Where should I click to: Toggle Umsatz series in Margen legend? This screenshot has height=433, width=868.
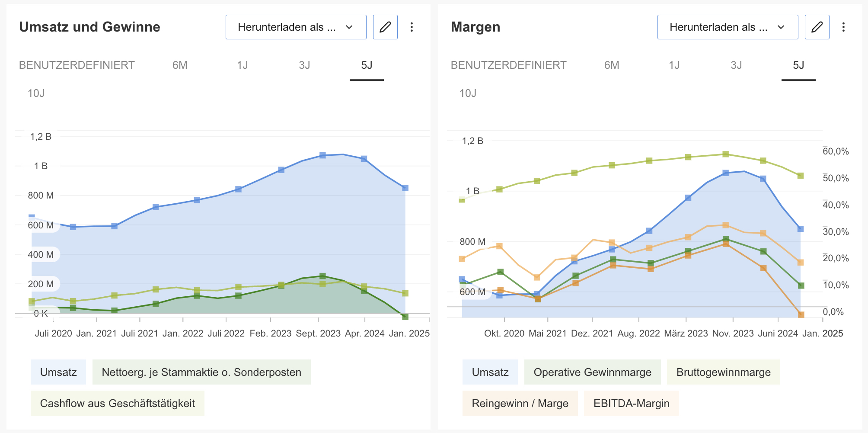tap(490, 372)
